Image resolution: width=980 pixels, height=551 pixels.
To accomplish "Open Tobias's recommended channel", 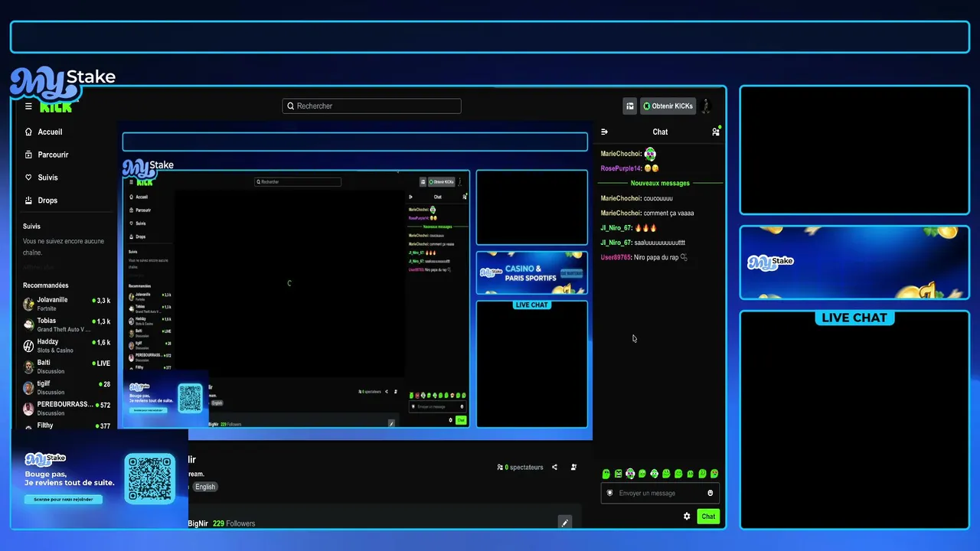I will [67, 325].
